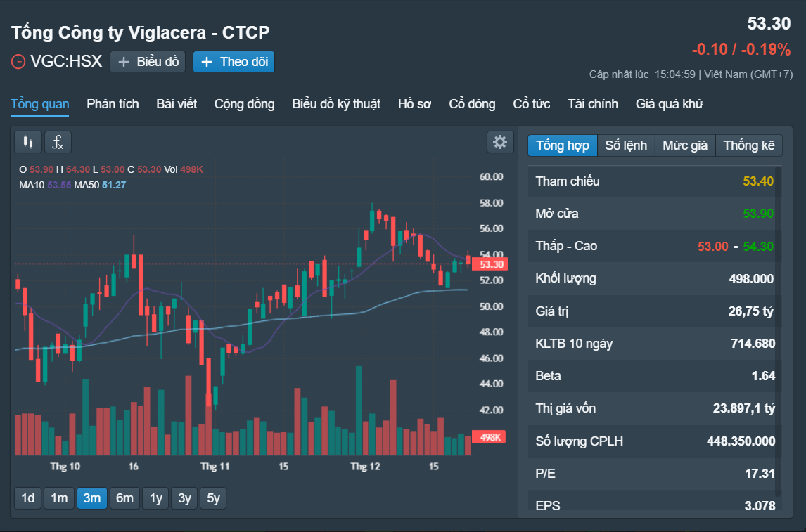Select the 6m time range
This screenshot has width=806, height=532.
click(x=124, y=498)
